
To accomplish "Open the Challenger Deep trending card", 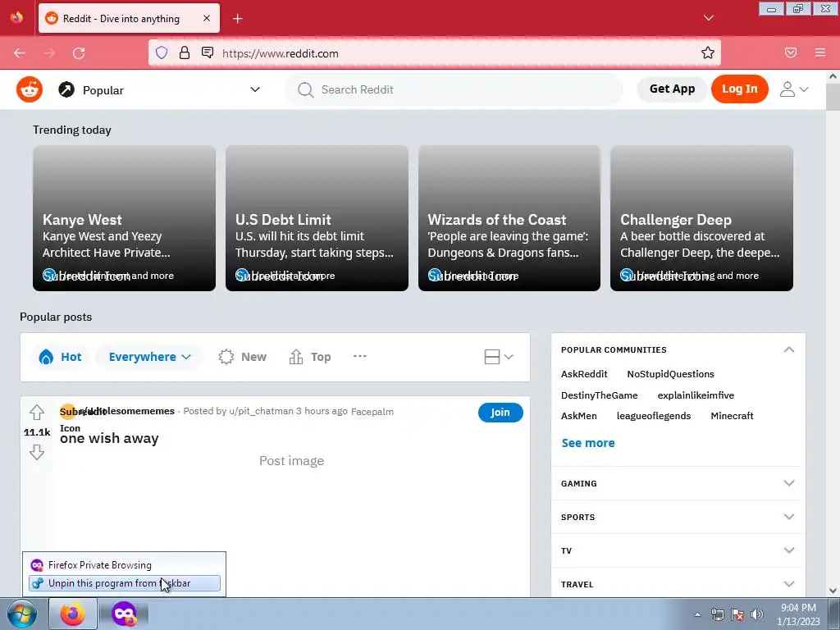I will click(701, 218).
